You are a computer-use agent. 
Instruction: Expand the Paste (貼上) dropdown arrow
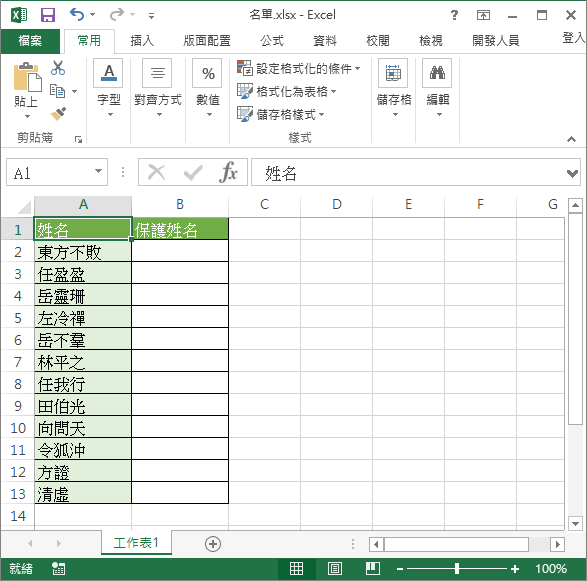click(27, 116)
